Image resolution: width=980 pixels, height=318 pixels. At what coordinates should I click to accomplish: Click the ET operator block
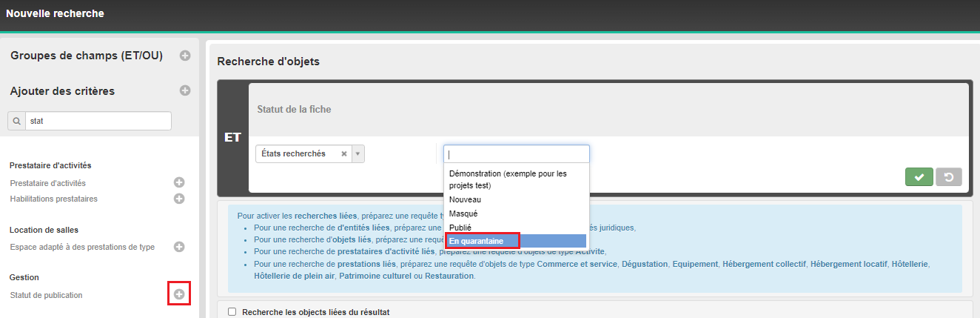tap(232, 137)
